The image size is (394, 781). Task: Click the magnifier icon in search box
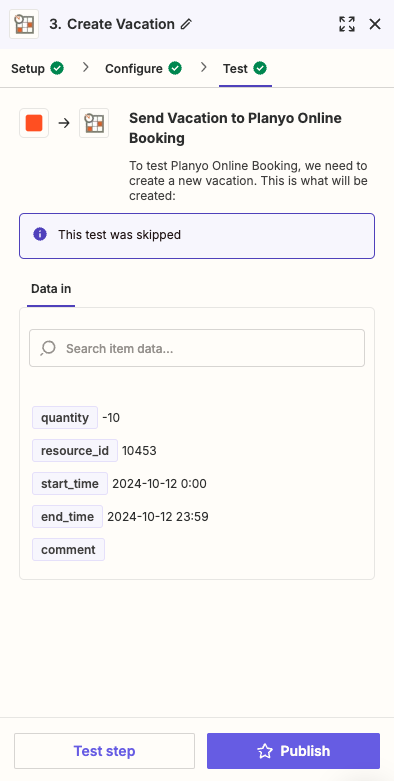tap(48, 348)
